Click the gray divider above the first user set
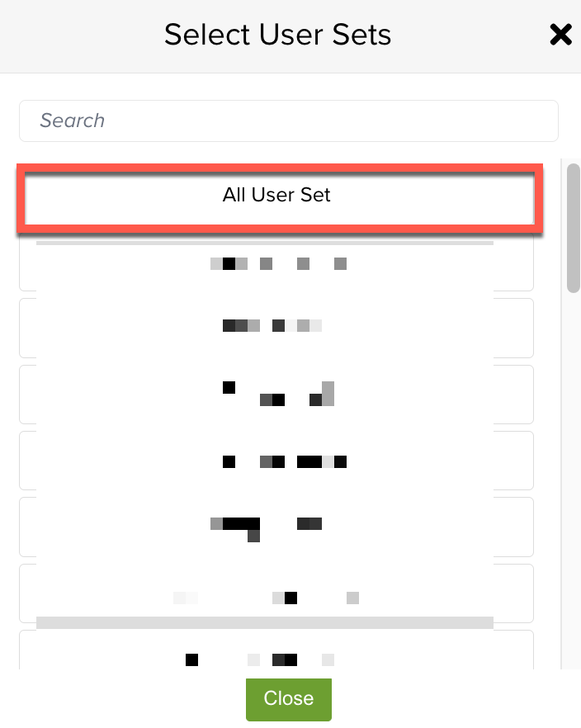The width and height of the screenshot is (581, 728). point(264,243)
